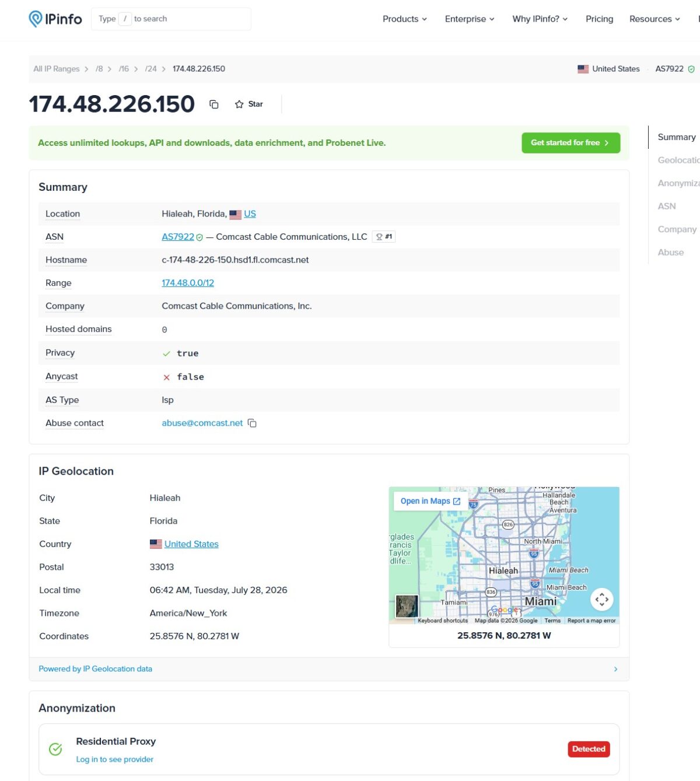Viewport: 700px width, 781px height.
Task: Click the map camera controls compass icon
Action: tap(602, 599)
